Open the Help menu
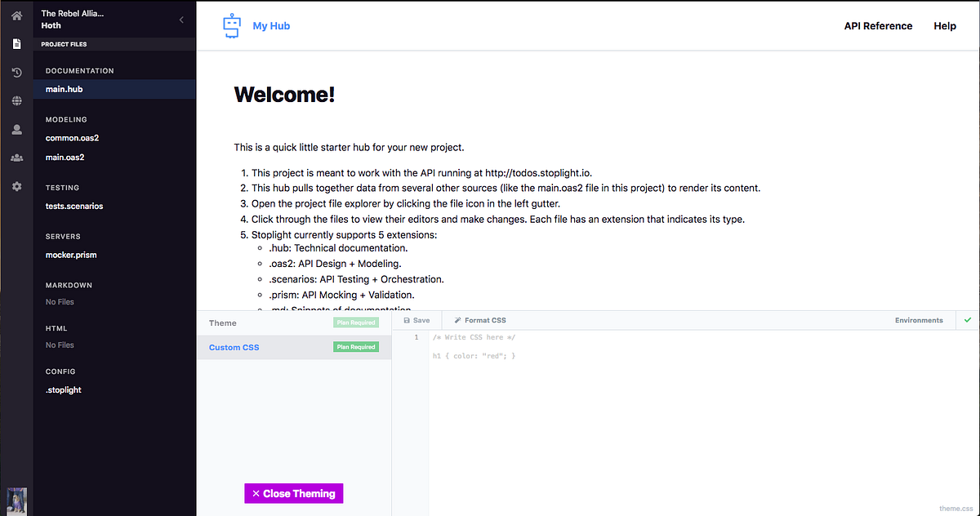Viewport: 980px width, 516px height. pos(945,25)
